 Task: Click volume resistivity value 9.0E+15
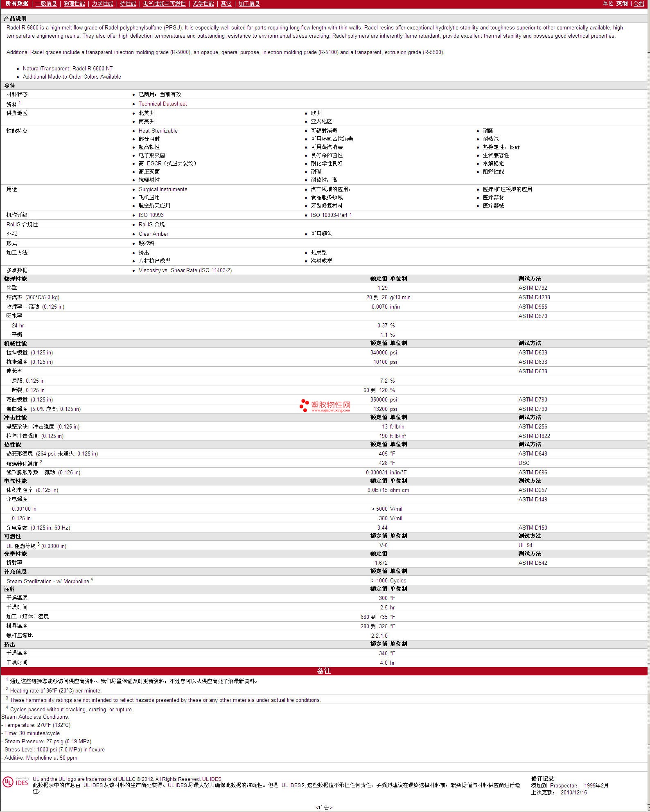[x=377, y=490]
